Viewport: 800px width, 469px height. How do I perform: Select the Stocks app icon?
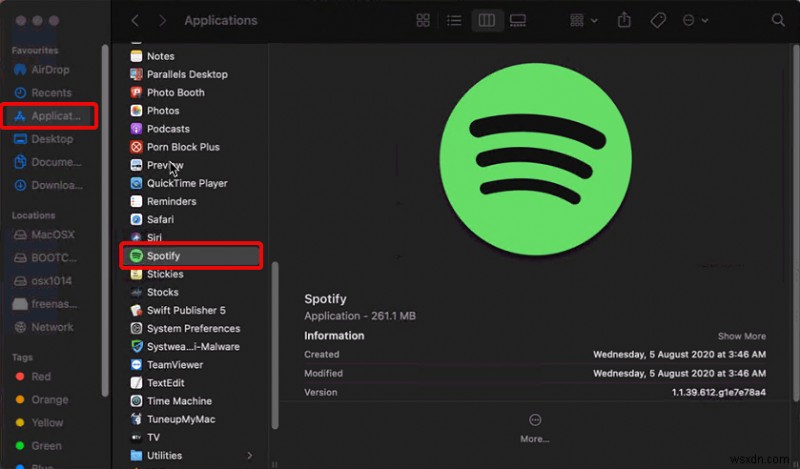(x=136, y=292)
